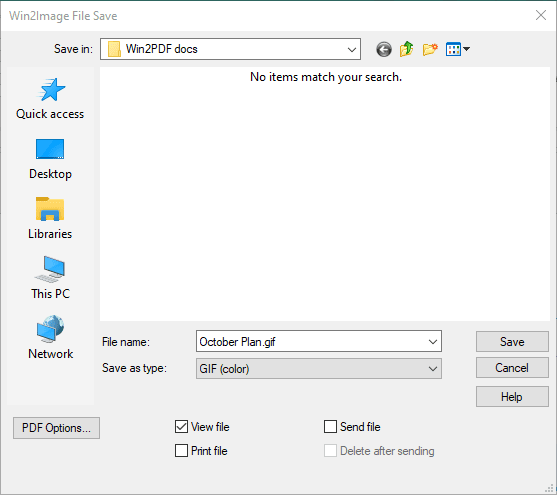Open the View menu icon
Viewport: 557px width, 495px height.
click(x=458, y=49)
